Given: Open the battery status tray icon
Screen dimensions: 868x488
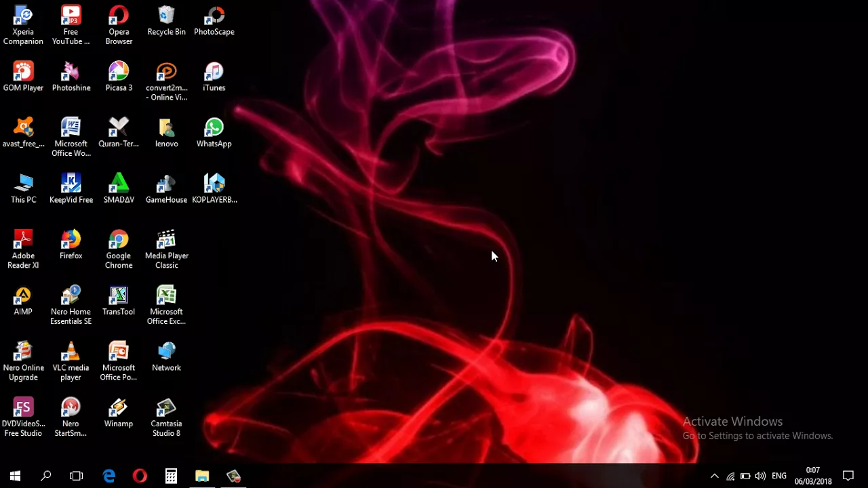Looking at the screenshot, I should click(x=745, y=476).
